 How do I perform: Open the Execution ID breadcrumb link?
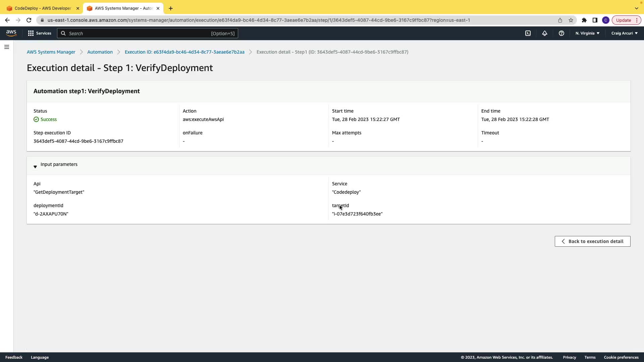184,52
